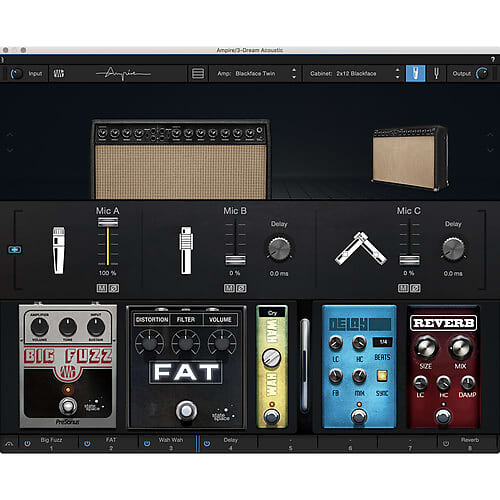Toggle Delay power in slot 4

(207, 444)
